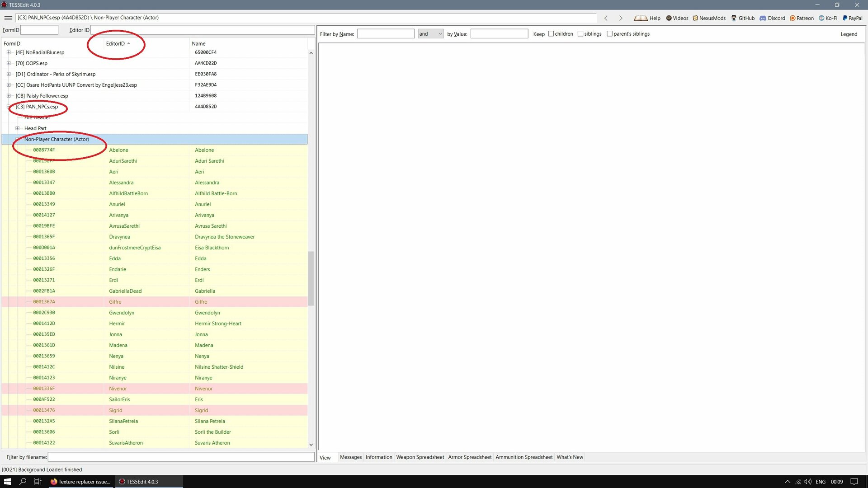Image resolution: width=868 pixels, height=488 pixels.
Task: Click the tree scrollbar up arrow
Action: [x=311, y=53]
